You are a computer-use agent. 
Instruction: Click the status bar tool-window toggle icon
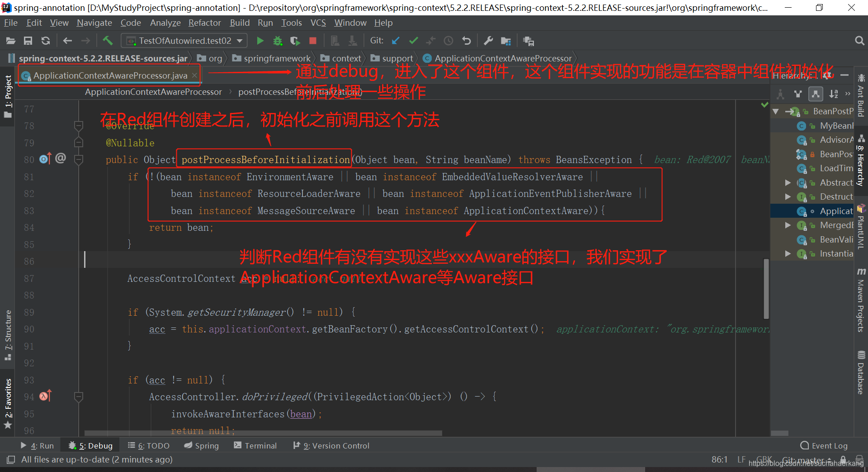click(x=10, y=460)
